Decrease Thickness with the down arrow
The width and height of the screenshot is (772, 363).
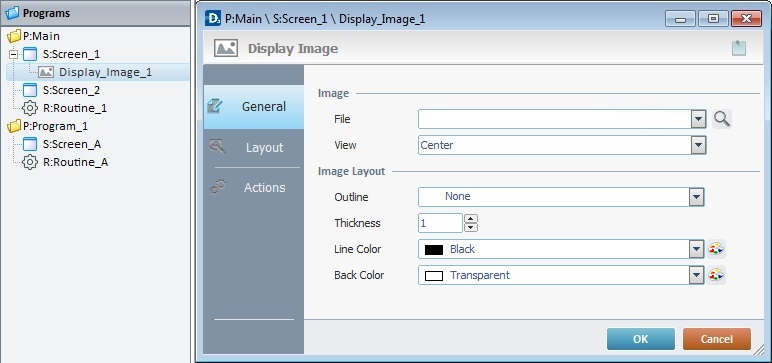(471, 227)
